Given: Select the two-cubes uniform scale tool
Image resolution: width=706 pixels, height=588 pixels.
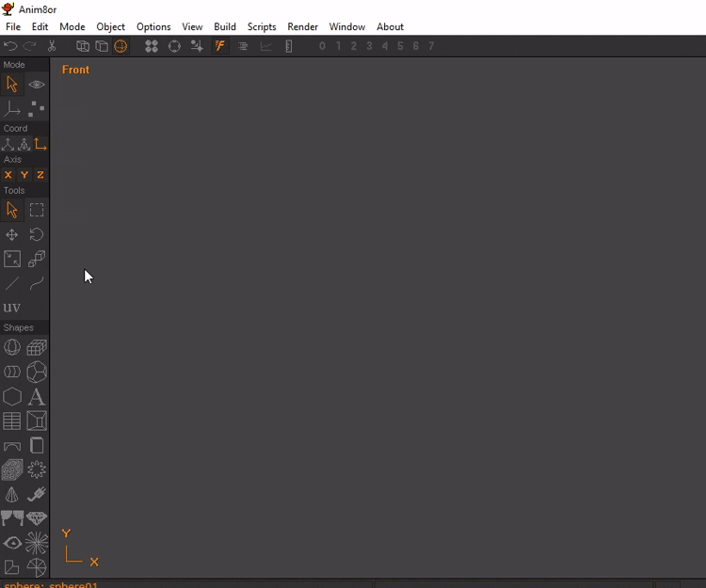Looking at the screenshot, I should [37, 259].
